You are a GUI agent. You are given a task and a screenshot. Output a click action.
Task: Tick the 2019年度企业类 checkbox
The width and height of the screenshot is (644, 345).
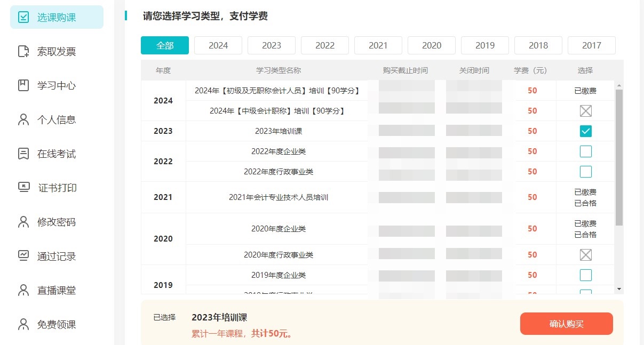click(x=585, y=275)
